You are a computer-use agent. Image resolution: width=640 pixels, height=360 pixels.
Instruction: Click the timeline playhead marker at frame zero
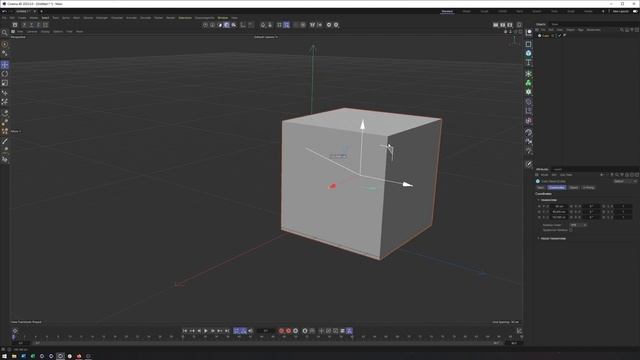tap(13, 337)
